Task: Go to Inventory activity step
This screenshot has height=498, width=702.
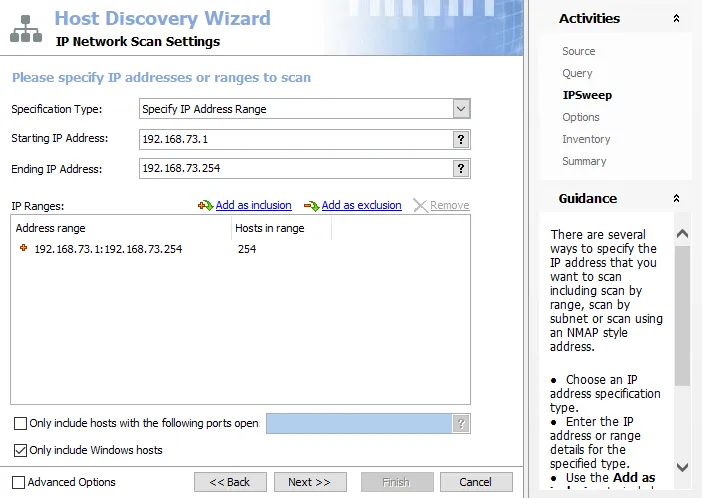Action: click(586, 139)
